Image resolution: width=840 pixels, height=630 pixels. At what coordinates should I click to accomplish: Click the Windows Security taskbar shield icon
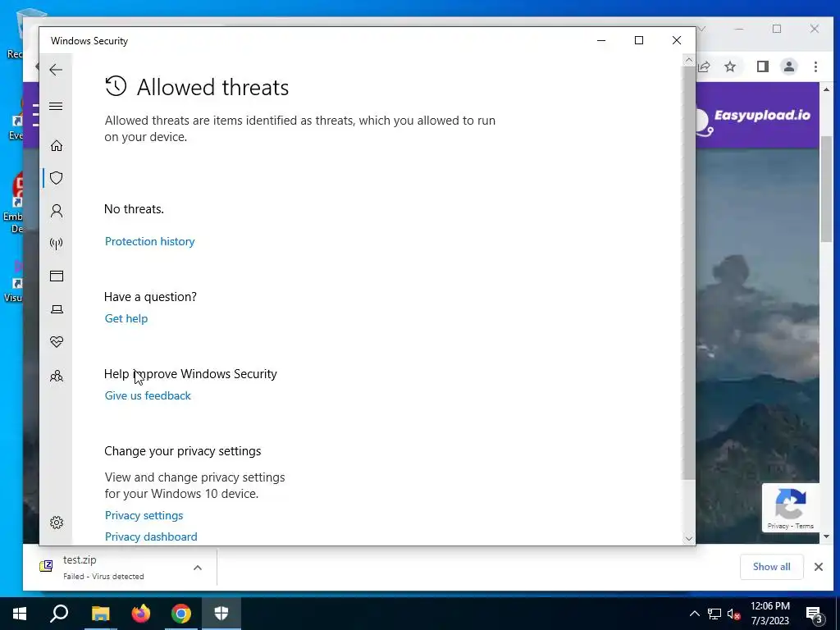[x=221, y=614]
